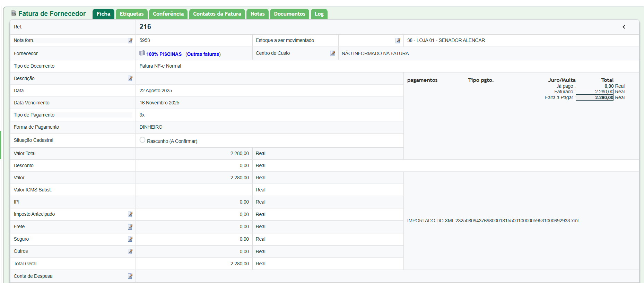
Task: Edit the Frete pencil icon
Action: (x=130, y=227)
